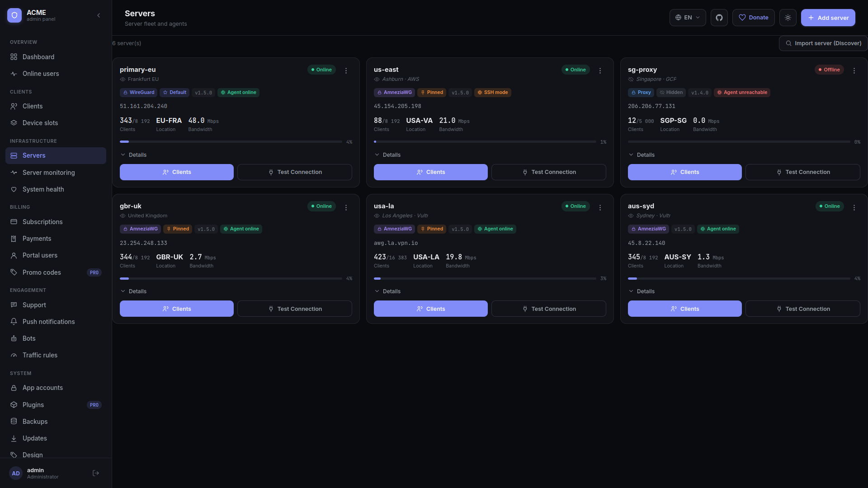868x488 pixels.
Task: Click the Pinned badge on us-east
Action: (x=432, y=93)
